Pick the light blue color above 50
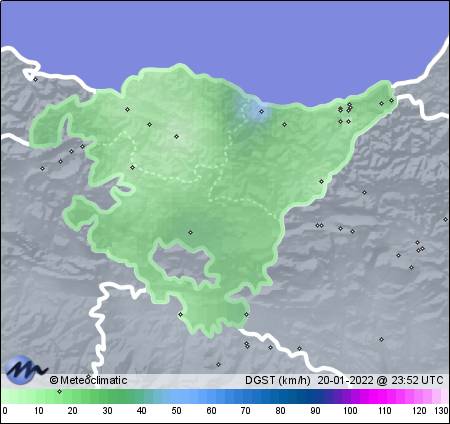This screenshot has width=450, height=424. click(x=177, y=396)
